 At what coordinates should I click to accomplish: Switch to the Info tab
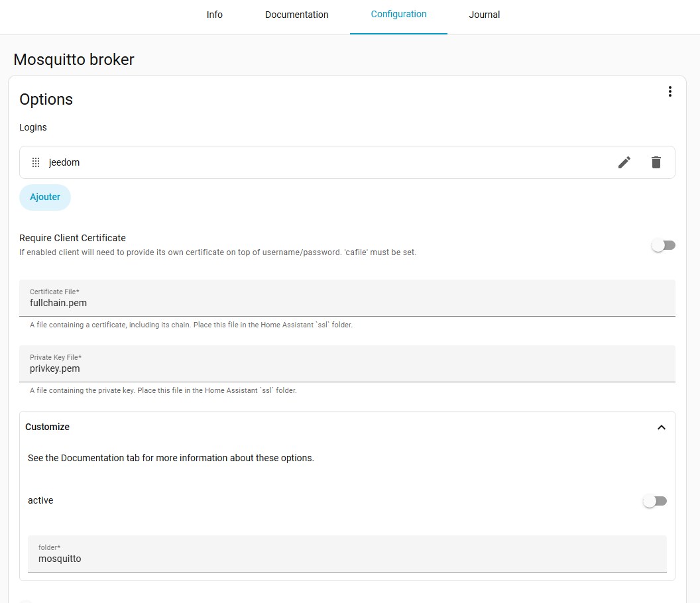coord(215,15)
